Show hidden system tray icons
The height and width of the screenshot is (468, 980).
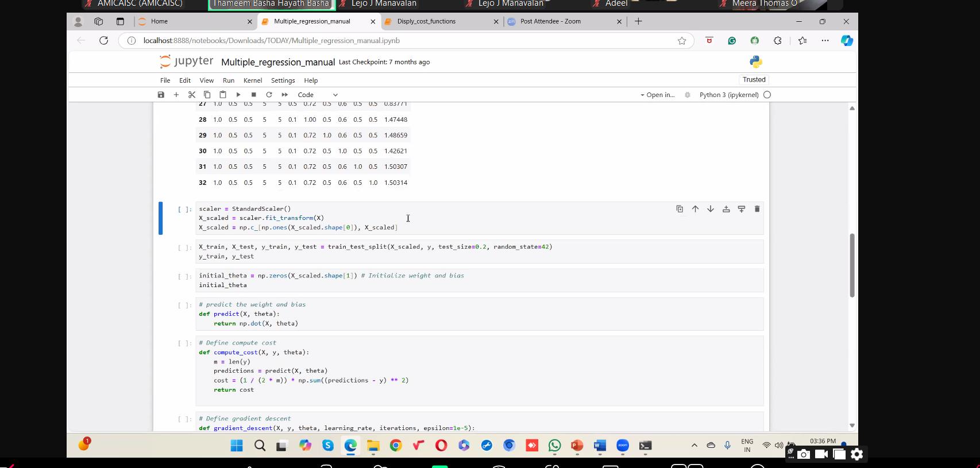pyautogui.click(x=694, y=446)
